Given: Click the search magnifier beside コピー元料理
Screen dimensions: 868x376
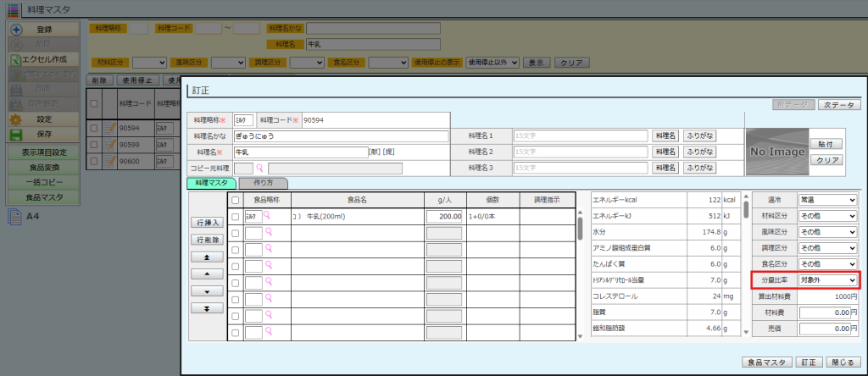Looking at the screenshot, I should pos(260,169).
